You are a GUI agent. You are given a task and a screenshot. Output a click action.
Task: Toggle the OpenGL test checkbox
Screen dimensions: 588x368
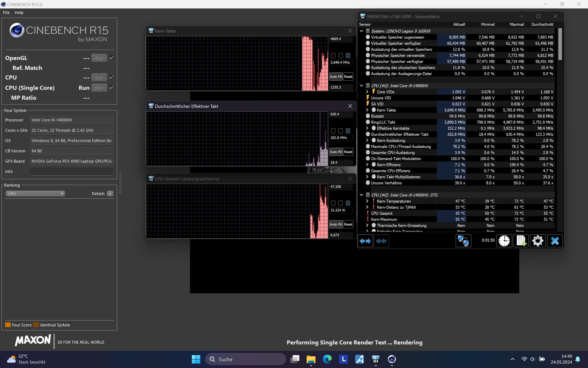[111, 58]
